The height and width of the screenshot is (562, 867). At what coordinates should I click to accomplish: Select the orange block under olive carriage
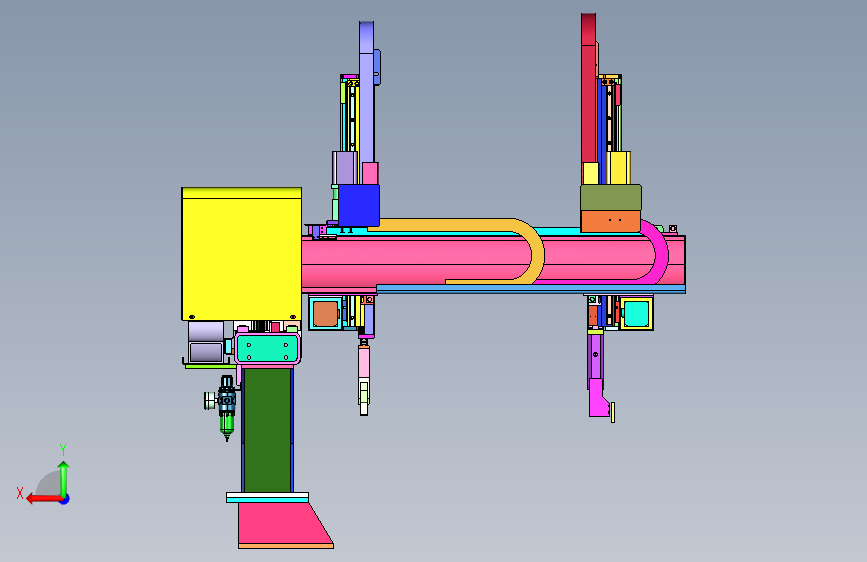(x=610, y=221)
